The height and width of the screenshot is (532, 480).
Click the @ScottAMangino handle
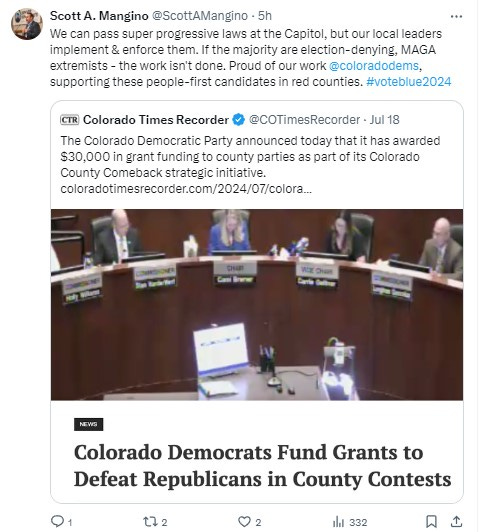pyautogui.click(x=199, y=16)
